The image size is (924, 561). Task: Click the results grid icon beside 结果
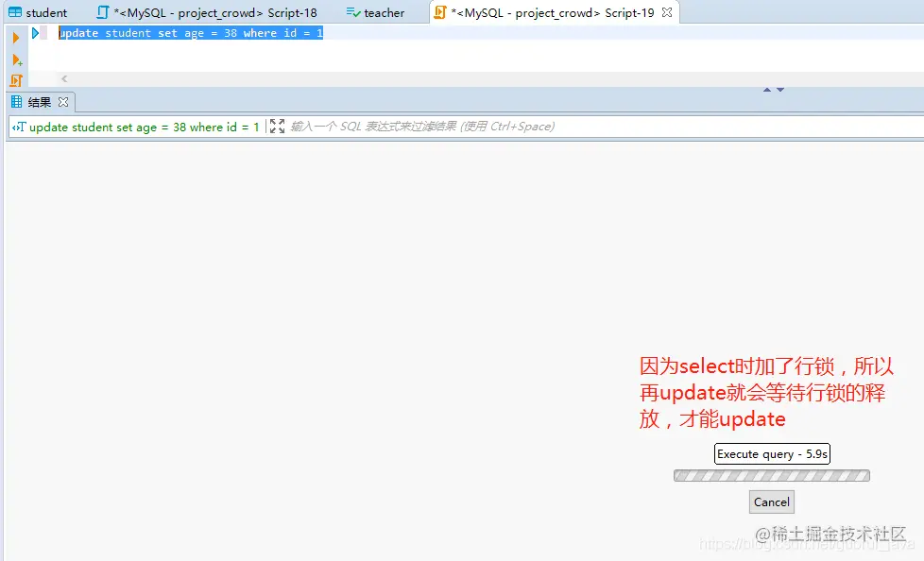[x=16, y=102]
